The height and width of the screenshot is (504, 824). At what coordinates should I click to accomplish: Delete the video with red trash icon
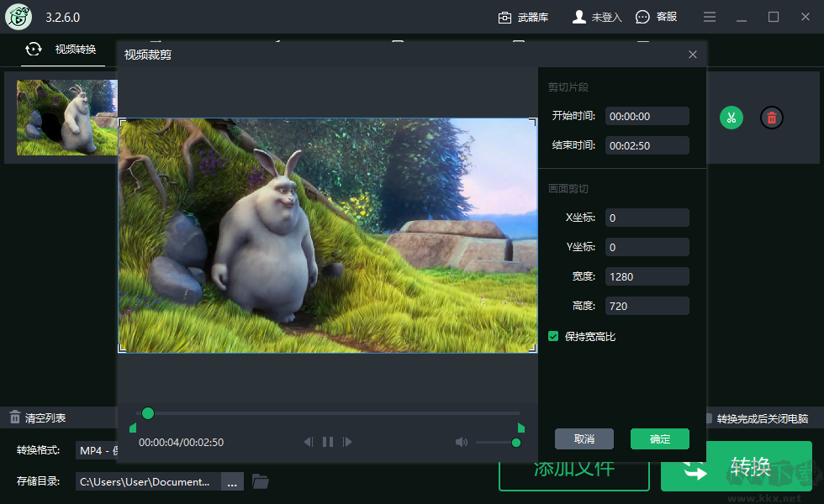pos(772,118)
